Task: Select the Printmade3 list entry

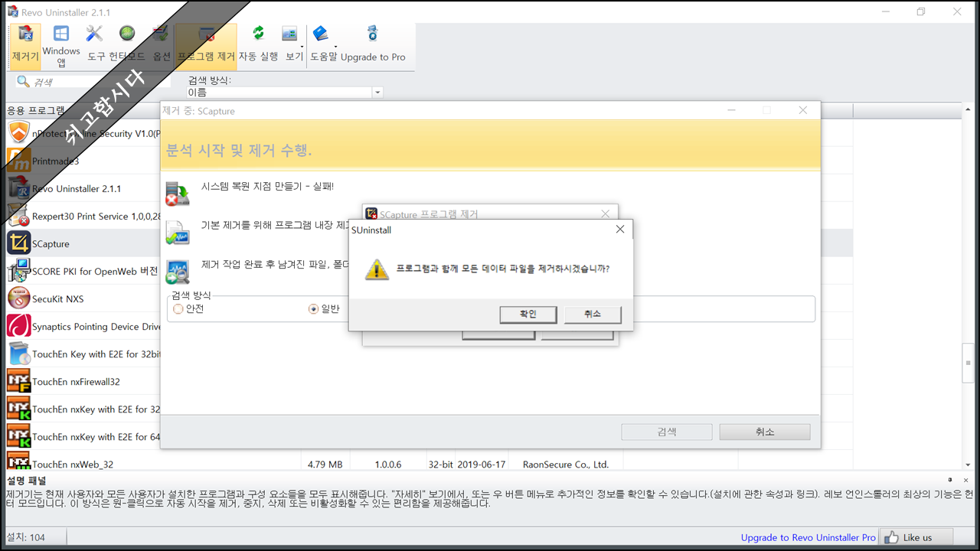Action: (55, 161)
